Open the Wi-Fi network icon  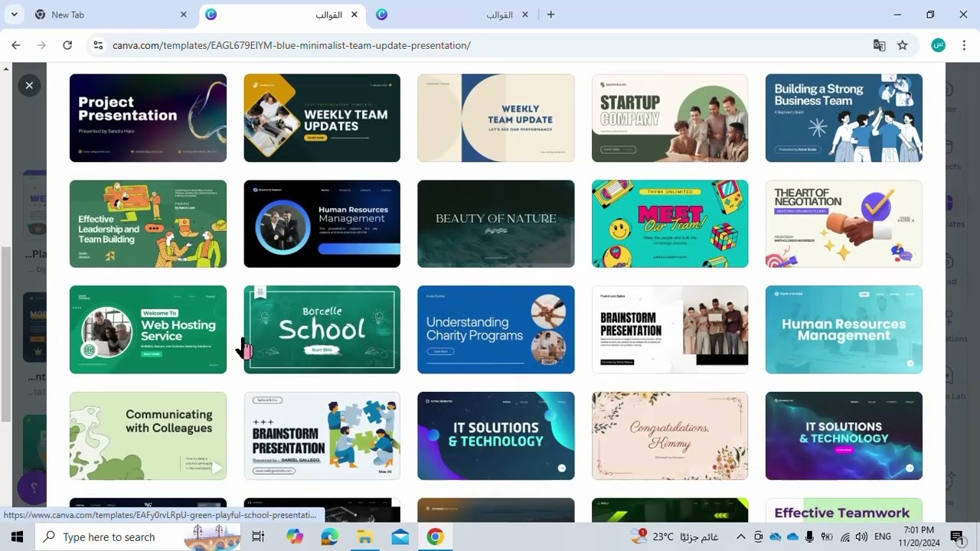845,537
